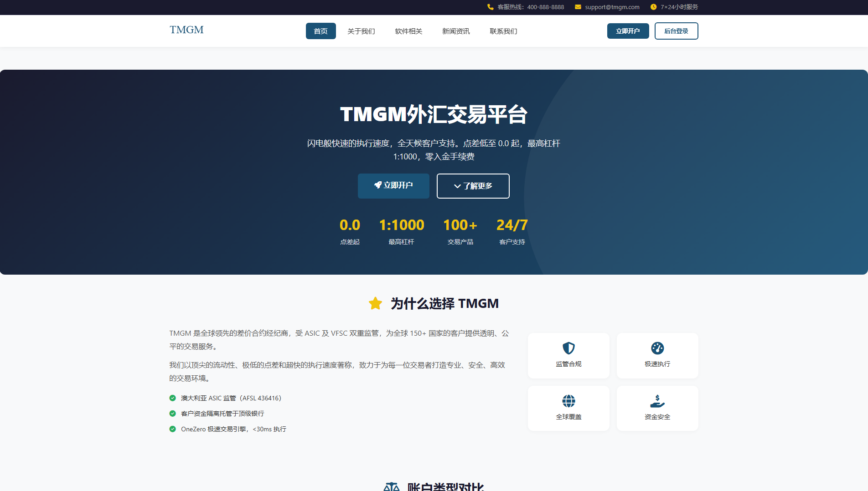Click the speedometer icon on 极速执行 card

point(657,348)
